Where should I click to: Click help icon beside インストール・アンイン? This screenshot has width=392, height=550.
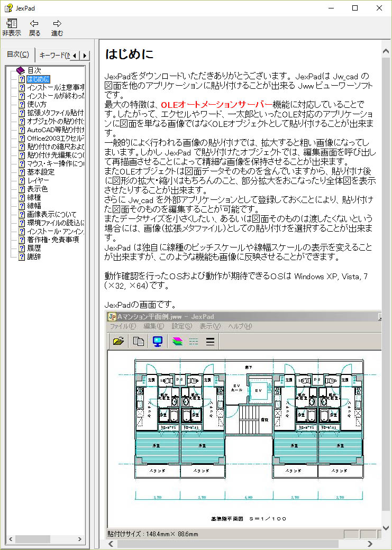pyautogui.click(x=22, y=231)
